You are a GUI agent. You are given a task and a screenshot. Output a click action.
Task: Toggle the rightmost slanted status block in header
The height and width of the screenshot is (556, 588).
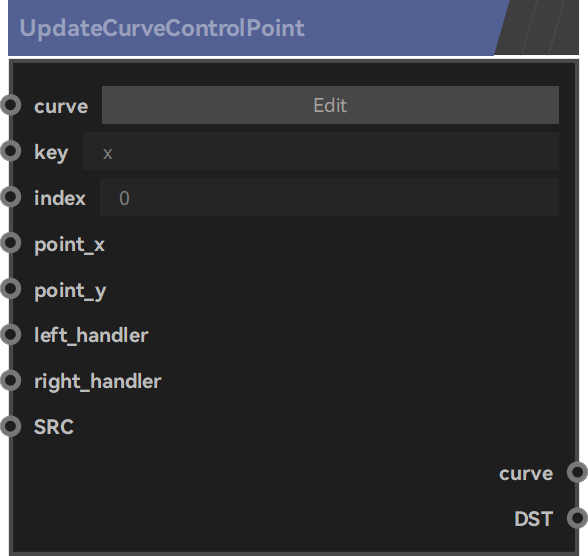[566, 27]
